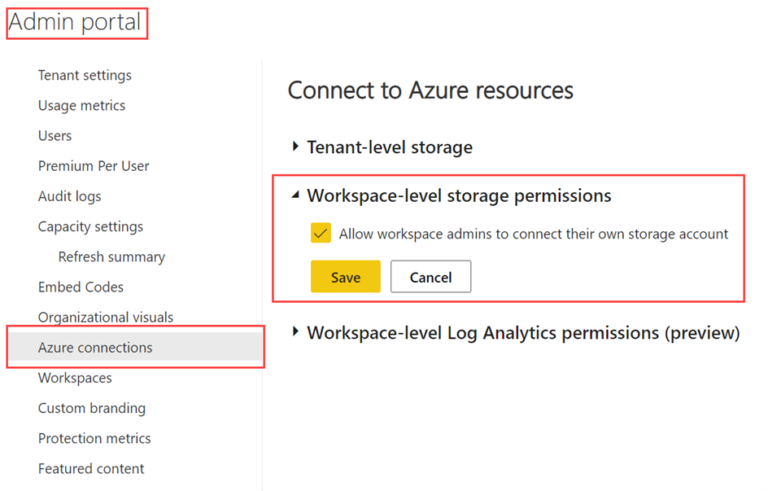Open Capacity settings
This screenshot has height=491, width=768.
[91, 227]
